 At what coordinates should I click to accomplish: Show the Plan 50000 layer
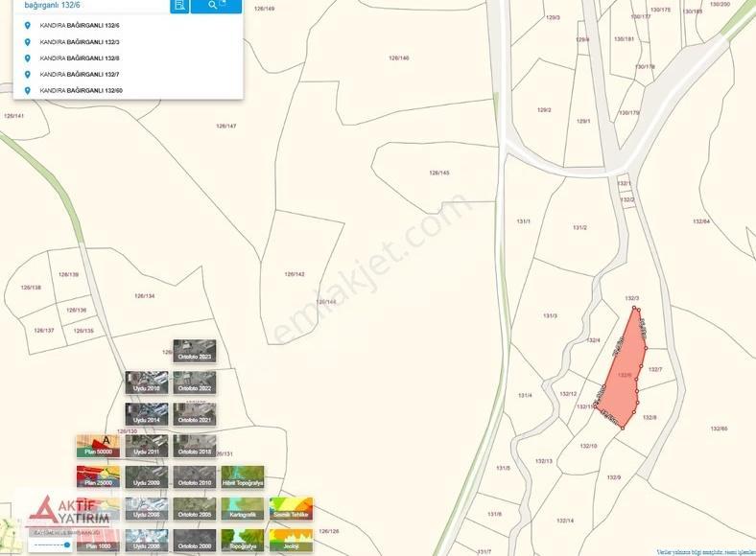99,446
